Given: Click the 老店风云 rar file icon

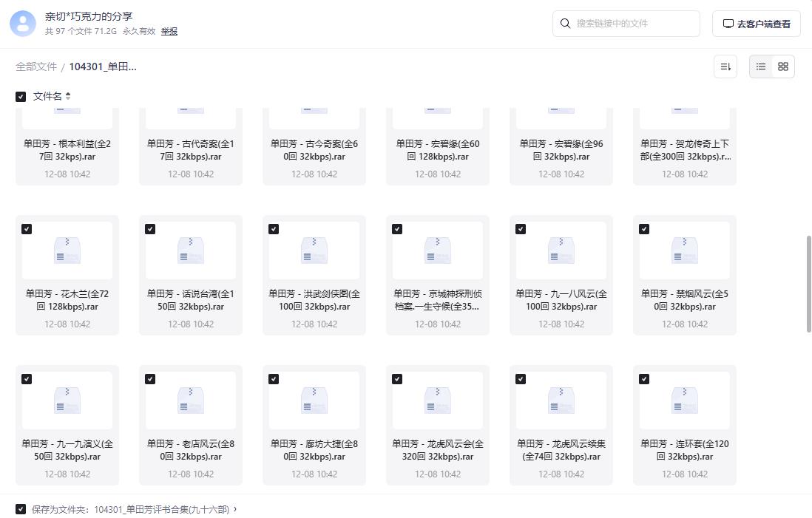Looking at the screenshot, I should click(191, 401).
